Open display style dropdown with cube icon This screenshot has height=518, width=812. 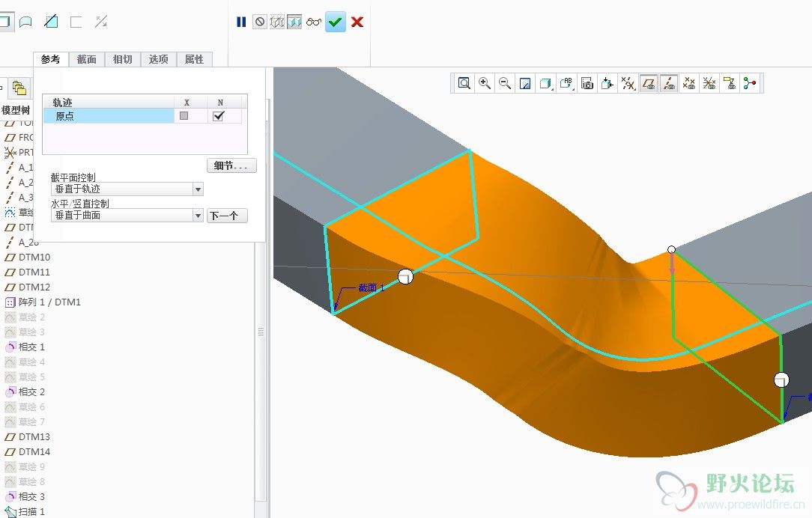(x=546, y=83)
